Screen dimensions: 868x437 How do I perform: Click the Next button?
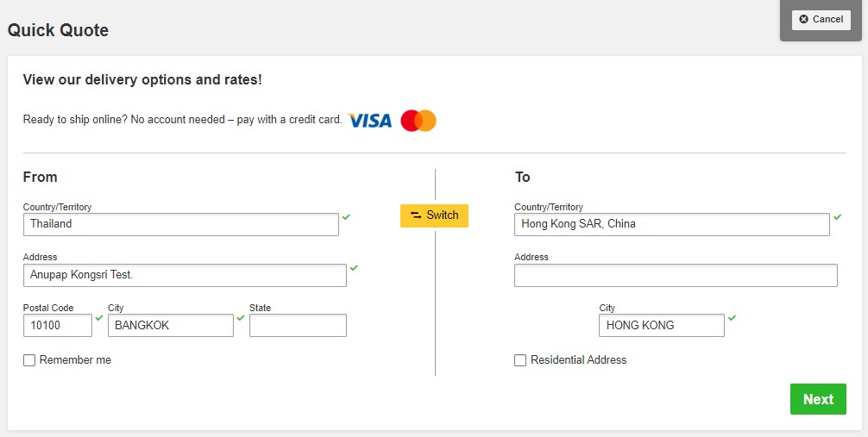[x=818, y=399]
